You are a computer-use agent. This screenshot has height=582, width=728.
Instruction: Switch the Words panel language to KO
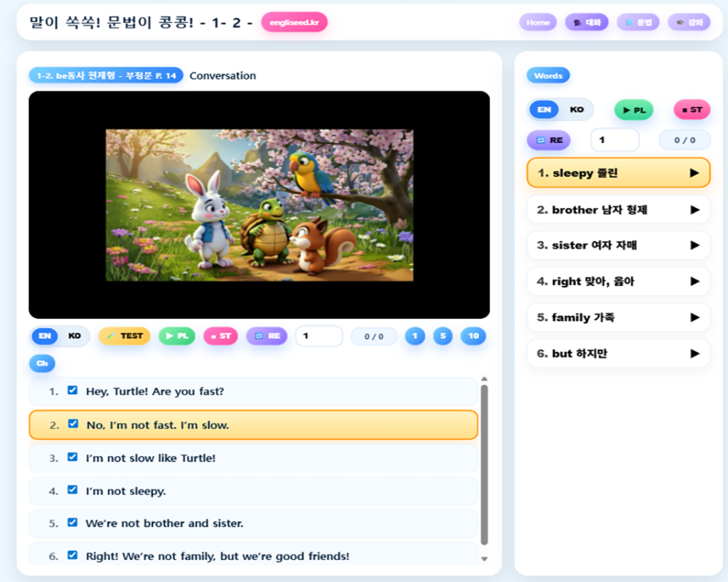point(577,110)
